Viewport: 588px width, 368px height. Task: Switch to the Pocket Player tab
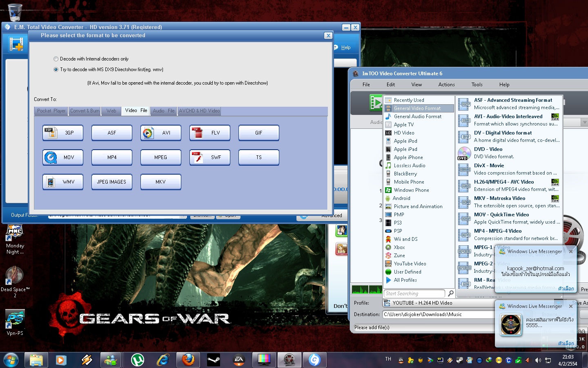[x=51, y=111]
